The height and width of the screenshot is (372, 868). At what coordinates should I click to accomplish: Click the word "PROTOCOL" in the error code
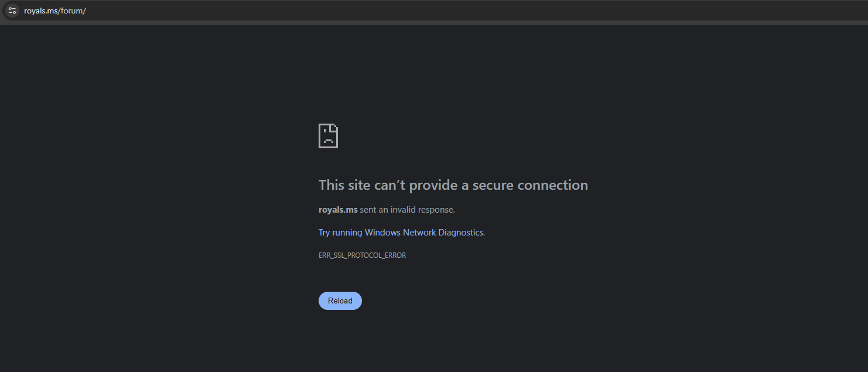coord(363,255)
